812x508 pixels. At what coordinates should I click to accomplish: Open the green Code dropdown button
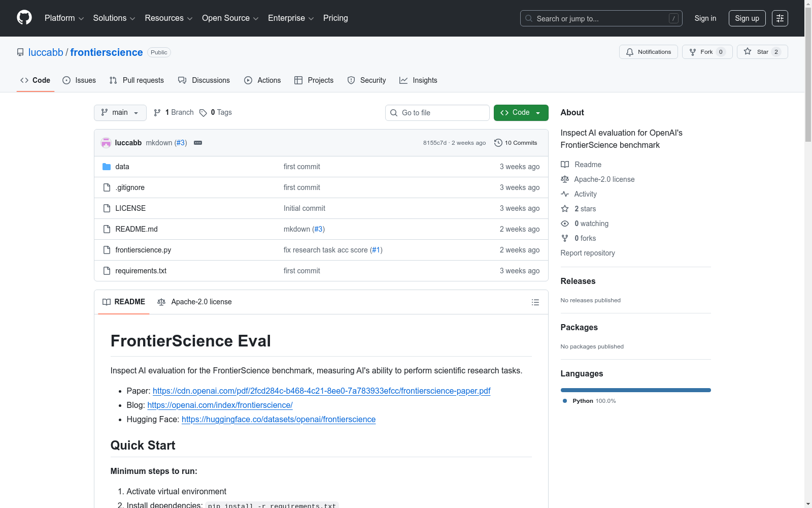tap(521, 113)
